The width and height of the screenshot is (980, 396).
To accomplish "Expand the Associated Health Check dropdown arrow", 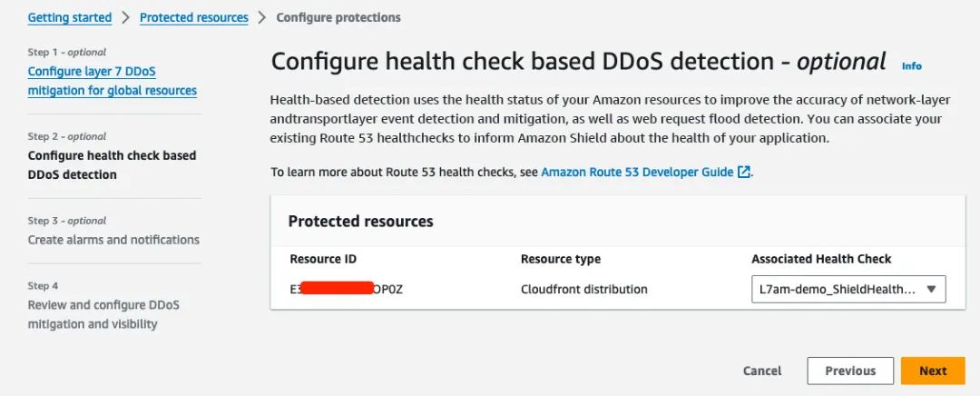I will coord(931,290).
